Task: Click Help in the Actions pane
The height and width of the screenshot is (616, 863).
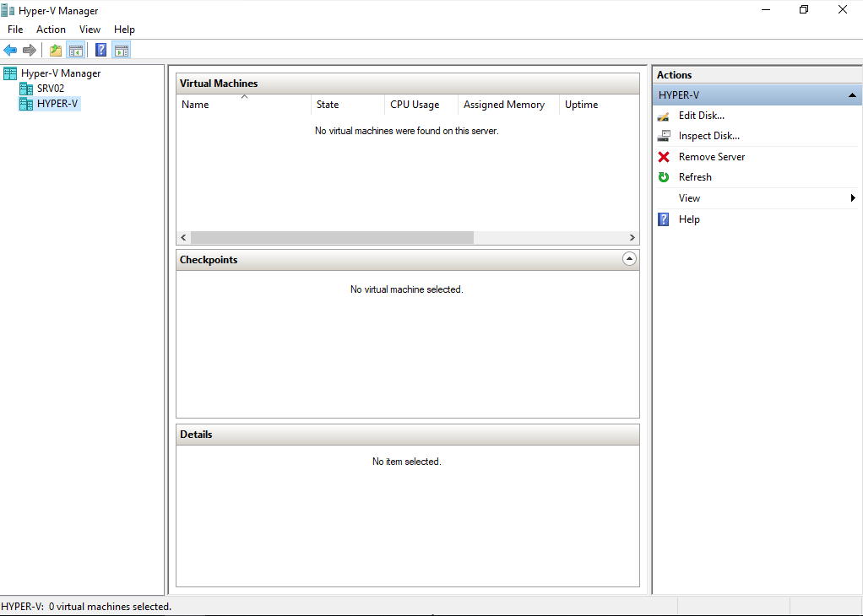Action: point(689,219)
